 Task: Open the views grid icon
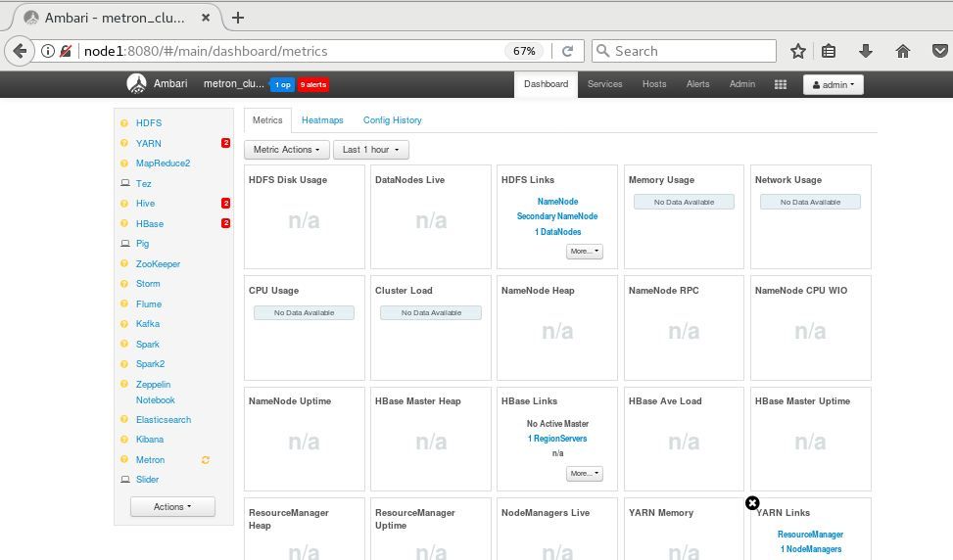tap(781, 84)
